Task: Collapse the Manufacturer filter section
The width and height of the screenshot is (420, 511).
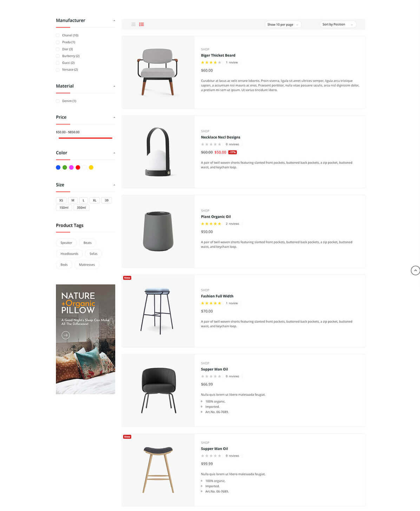Action: 114,21
